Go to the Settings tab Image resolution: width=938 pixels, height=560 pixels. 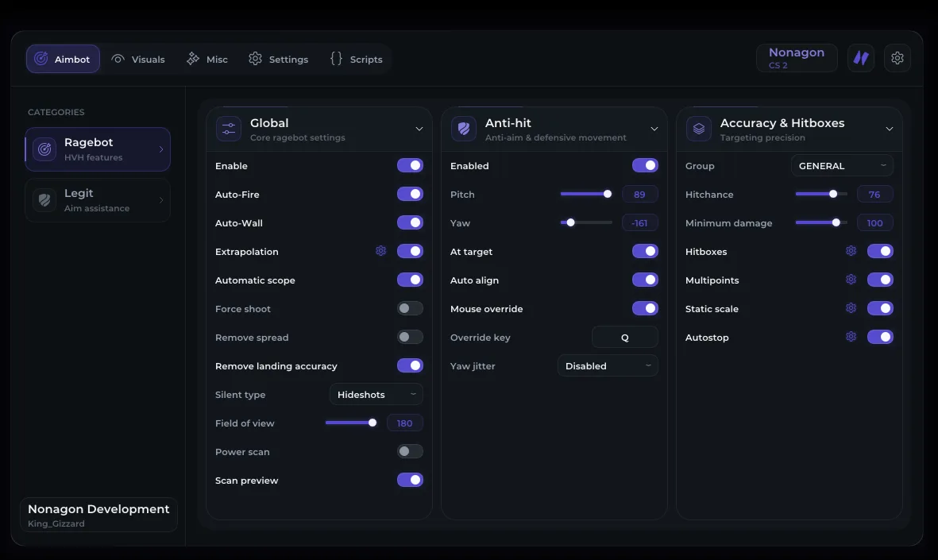click(279, 59)
